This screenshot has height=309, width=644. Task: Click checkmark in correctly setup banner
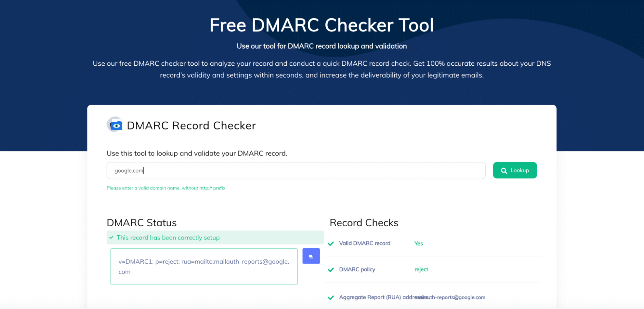[x=111, y=238]
